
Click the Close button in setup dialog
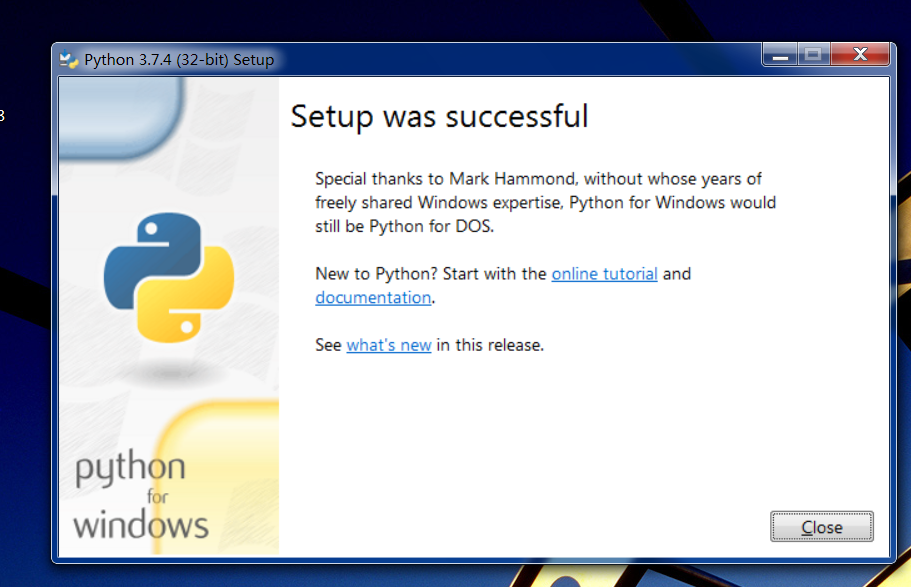(822, 527)
